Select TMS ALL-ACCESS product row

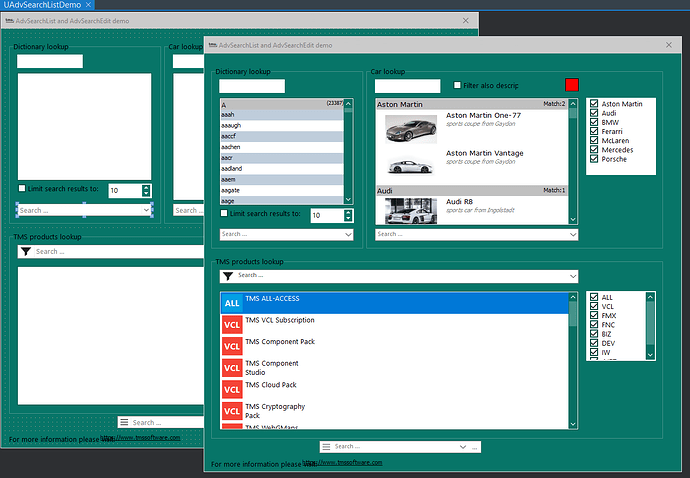395,303
